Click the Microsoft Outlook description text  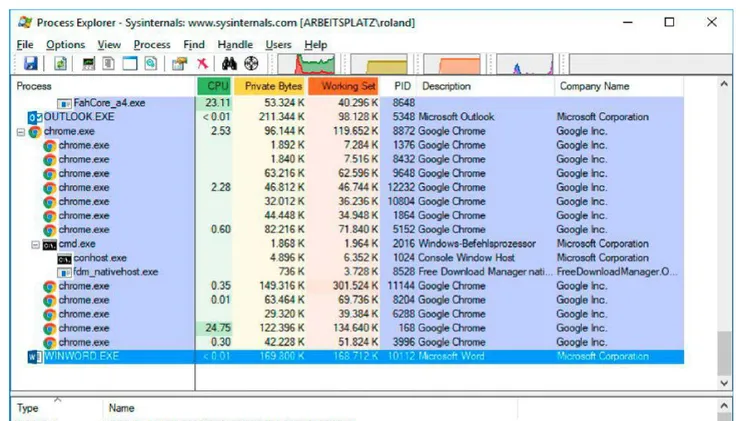pos(456,117)
